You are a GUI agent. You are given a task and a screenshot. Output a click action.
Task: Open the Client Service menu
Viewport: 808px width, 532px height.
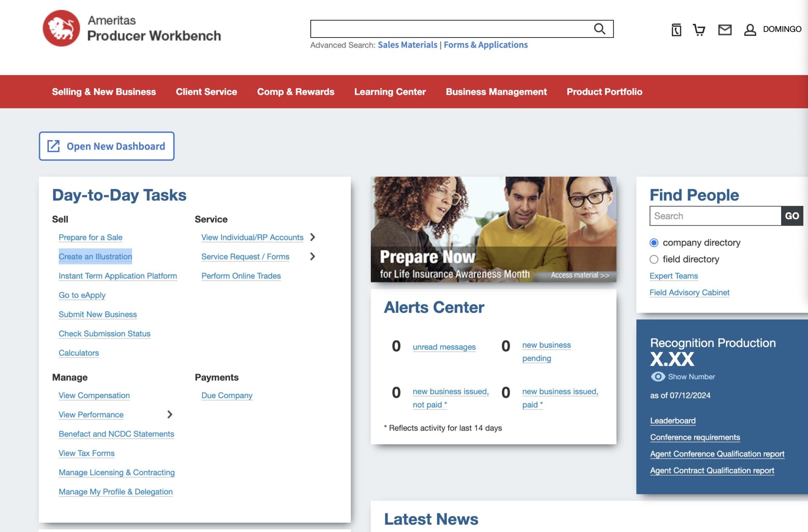pyautogui.click(x=207, y=92)
